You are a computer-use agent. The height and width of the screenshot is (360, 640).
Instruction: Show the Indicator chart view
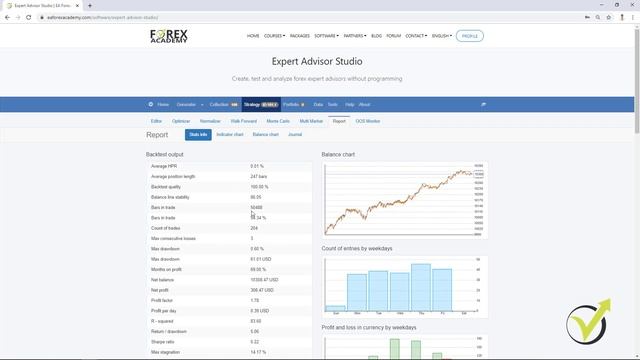click(x=230, y=135)
